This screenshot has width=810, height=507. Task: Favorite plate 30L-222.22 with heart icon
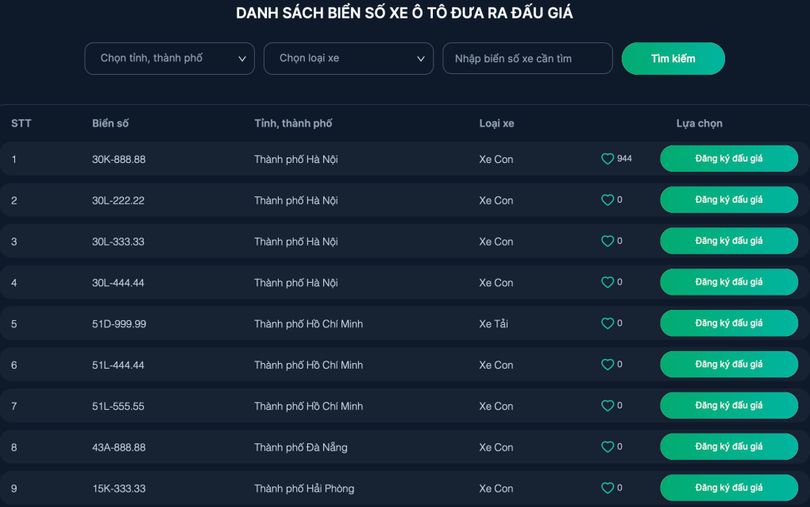pos(607,200)
